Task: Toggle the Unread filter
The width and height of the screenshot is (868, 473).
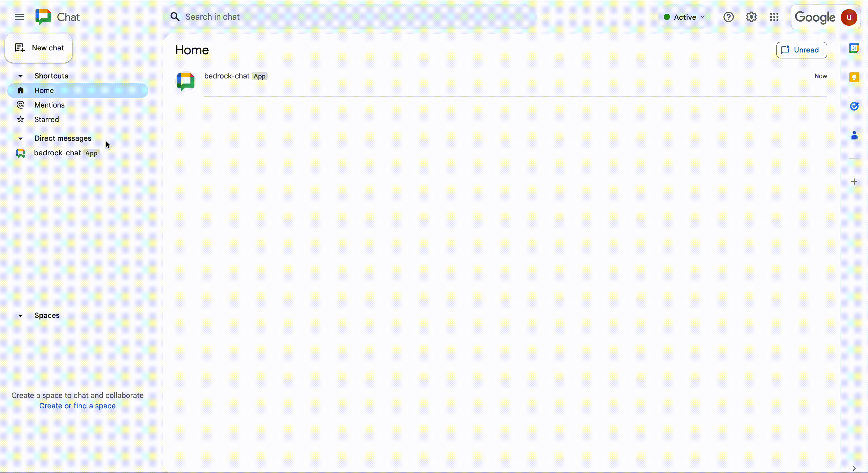Action: [801, 50]
